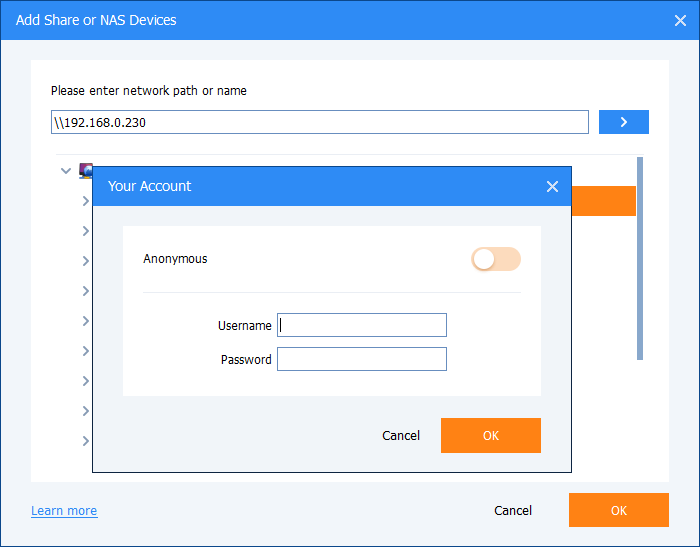Expand the last visible child chevron in tree
Viewport: 700px width, 547px height.
[x=85, y=441]
